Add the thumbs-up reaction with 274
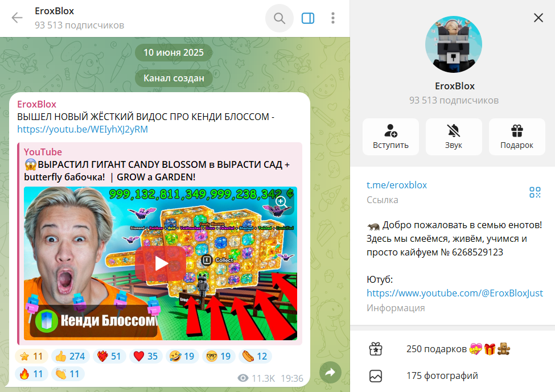The height and width of the screenshot is (392, 555). click(70, 356)
